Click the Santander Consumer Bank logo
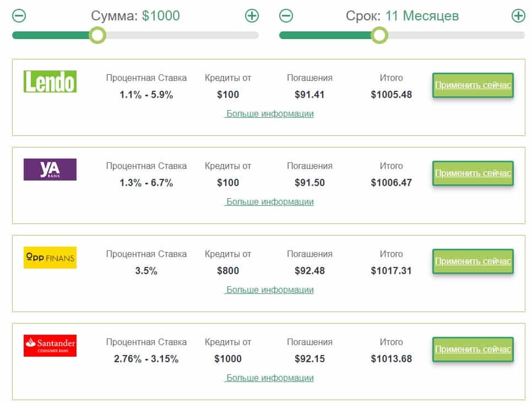The width and height of the screenshot is (532, 404). [x=50, y=346]
